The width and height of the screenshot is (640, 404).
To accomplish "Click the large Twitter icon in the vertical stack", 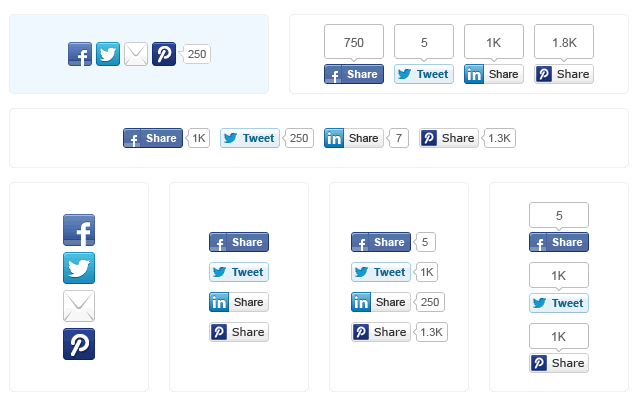I will click(79, 268).
